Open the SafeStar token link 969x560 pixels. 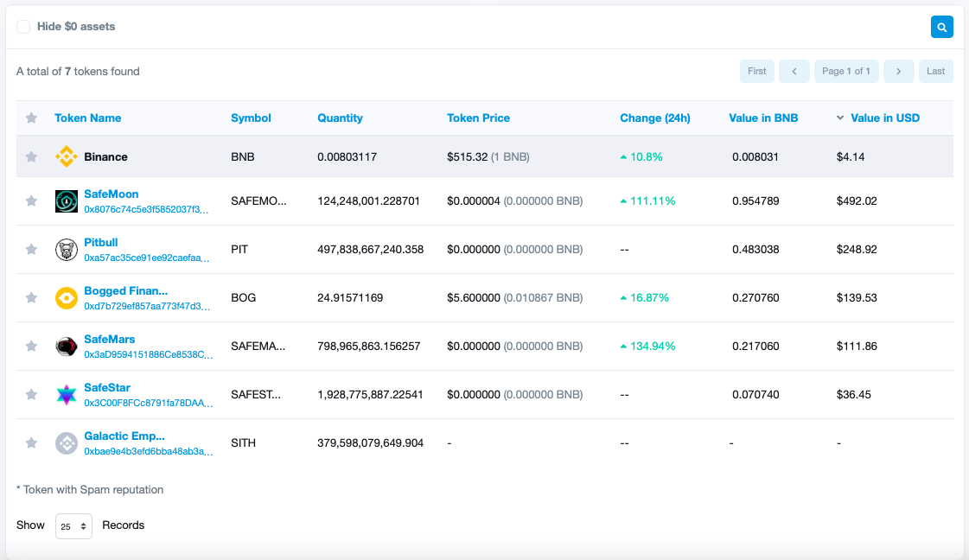[x=109, y=387]
